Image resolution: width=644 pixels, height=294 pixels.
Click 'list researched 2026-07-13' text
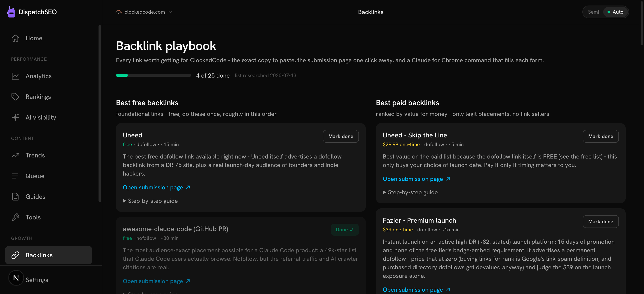(x=265, y=75)
